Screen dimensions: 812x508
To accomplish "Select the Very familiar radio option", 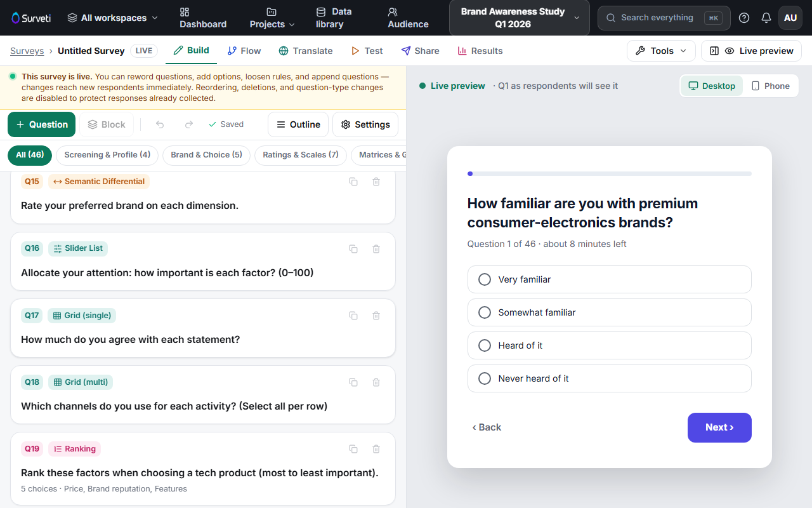I will [609, 279].
